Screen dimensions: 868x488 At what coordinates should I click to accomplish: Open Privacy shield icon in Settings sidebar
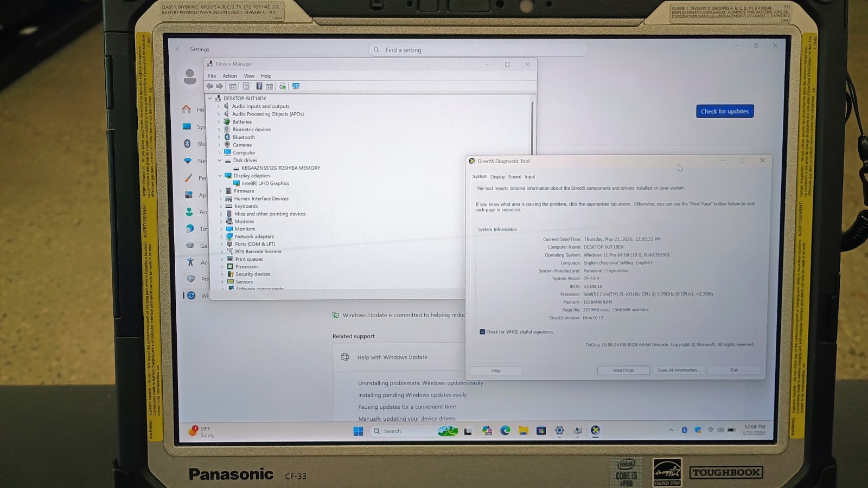click(191, 279)
